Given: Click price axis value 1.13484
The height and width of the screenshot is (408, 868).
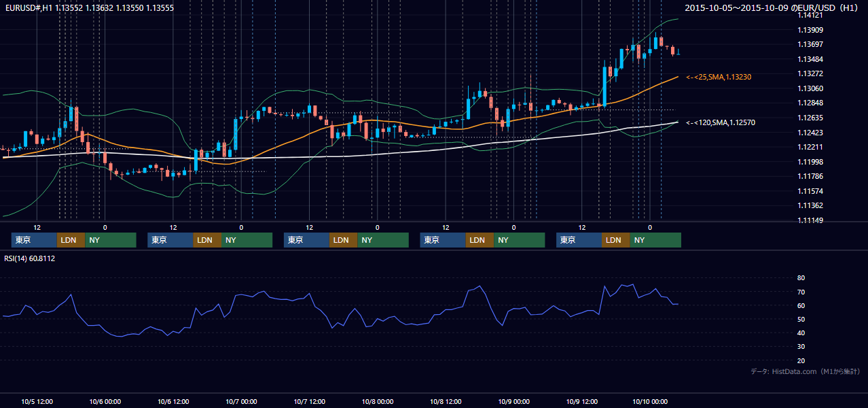Looking at the screenshot, I should (x=810, y=59).
